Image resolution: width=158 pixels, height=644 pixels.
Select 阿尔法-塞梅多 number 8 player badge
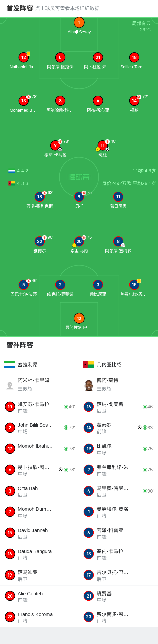coord(118,241)
